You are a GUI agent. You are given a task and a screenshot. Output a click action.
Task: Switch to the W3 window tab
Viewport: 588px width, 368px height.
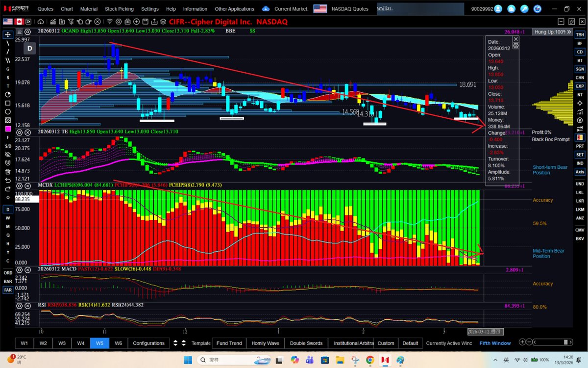[x=62, y=343]
